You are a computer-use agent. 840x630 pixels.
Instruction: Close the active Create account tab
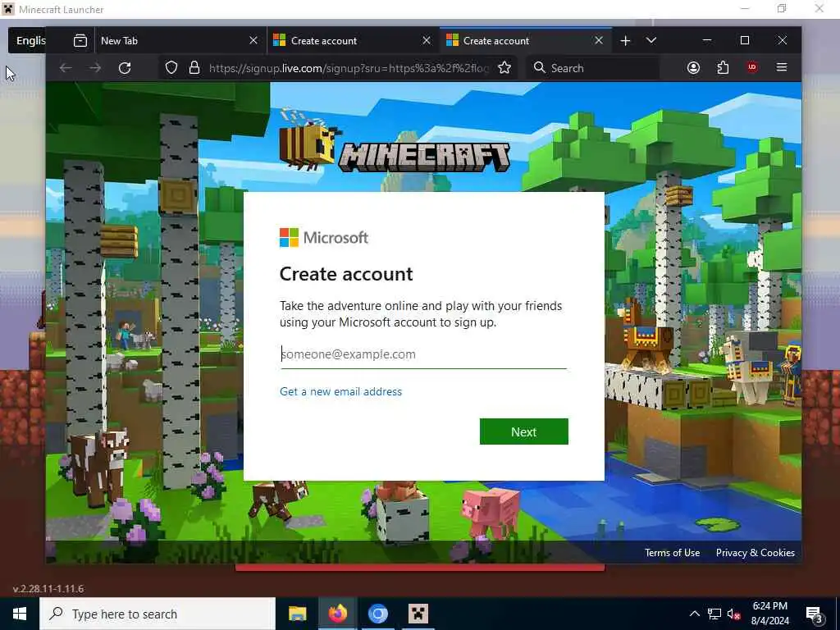tap(599, 41)
